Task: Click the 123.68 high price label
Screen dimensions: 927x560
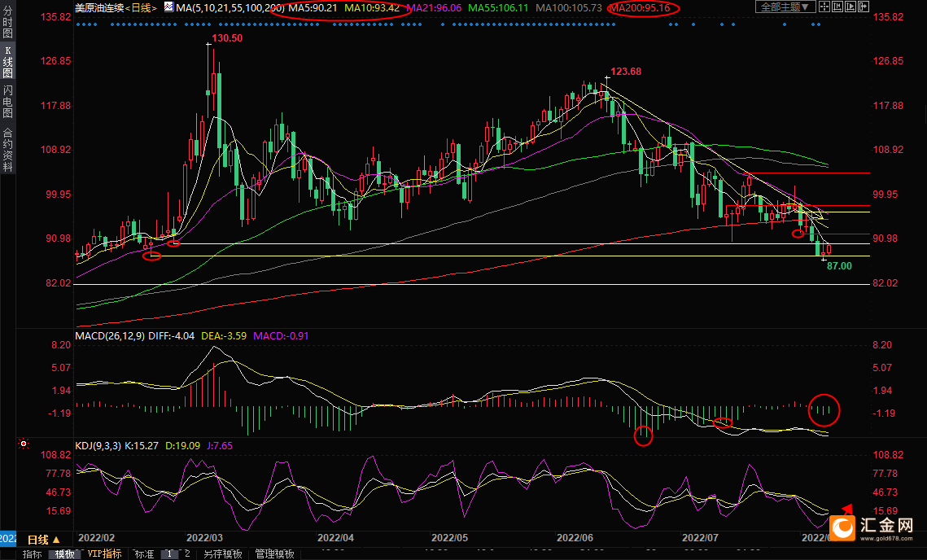Action: [626, 72]
